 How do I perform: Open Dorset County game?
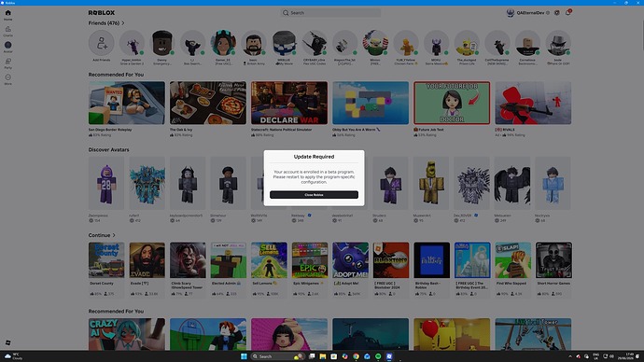pyautogui.click(x=106, y=260)
